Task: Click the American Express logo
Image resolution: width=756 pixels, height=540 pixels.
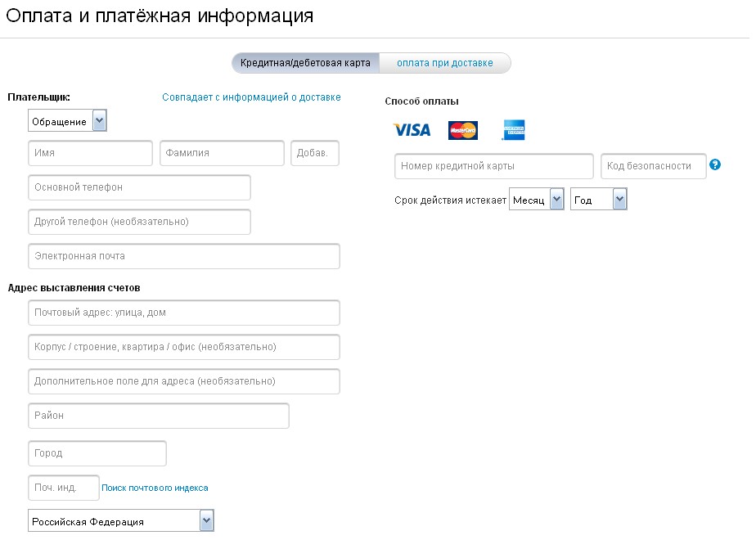Action: (x=514, y=130)
